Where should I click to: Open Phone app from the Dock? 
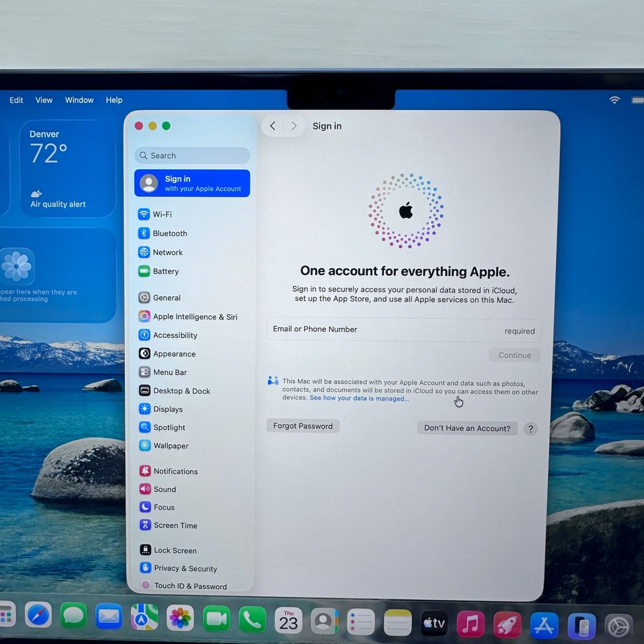point(252,620)
